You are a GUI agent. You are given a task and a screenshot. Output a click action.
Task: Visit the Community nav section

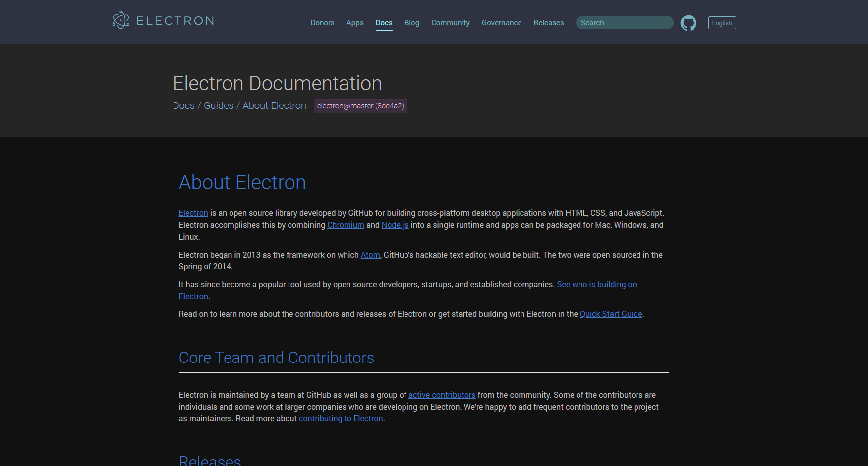(451, 23)
